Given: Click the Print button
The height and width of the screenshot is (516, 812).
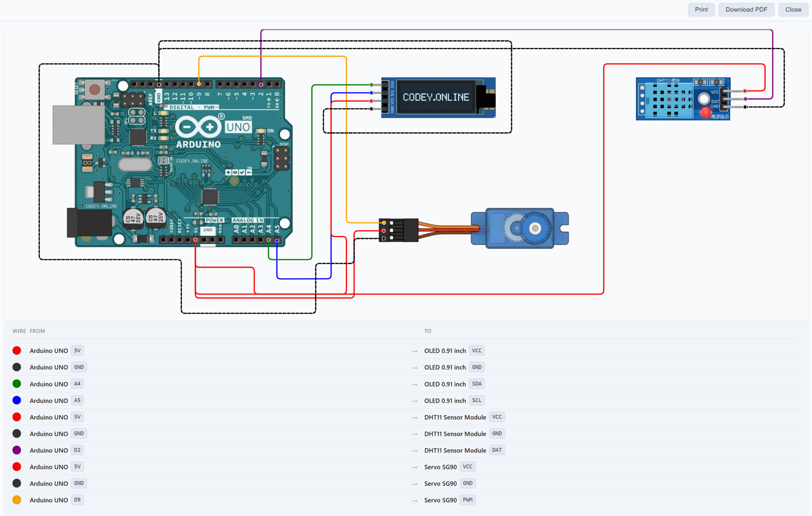Looking at the screenshot, I should click(x=701, y=10).
